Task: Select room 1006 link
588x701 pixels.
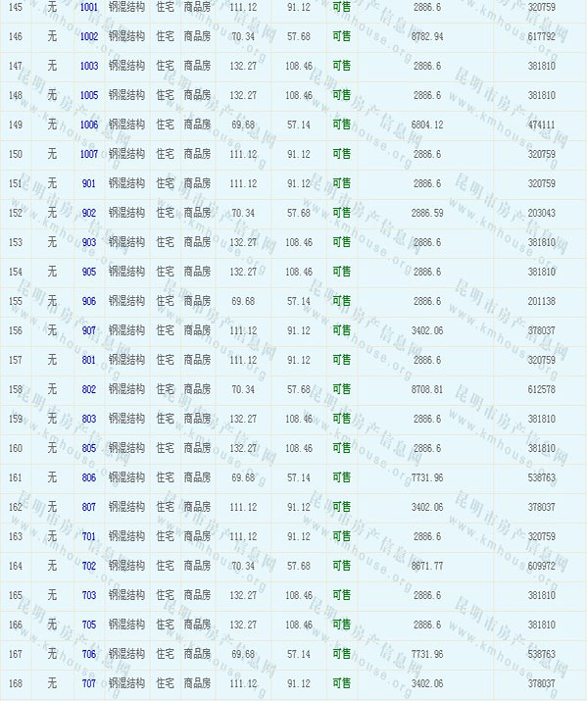Action: 89,125
